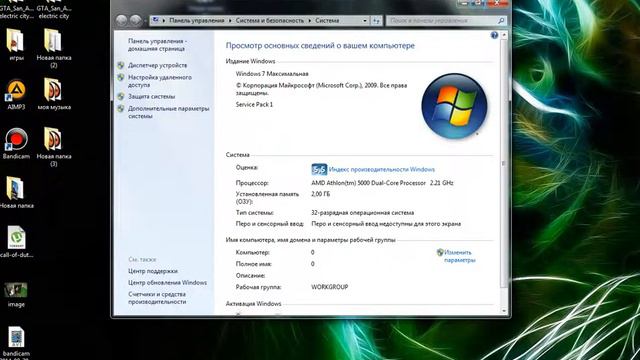Viewport: 640px width, 360px height.
Task: Open Настройка удаленного доступа link
Action: tap(160, 81)
